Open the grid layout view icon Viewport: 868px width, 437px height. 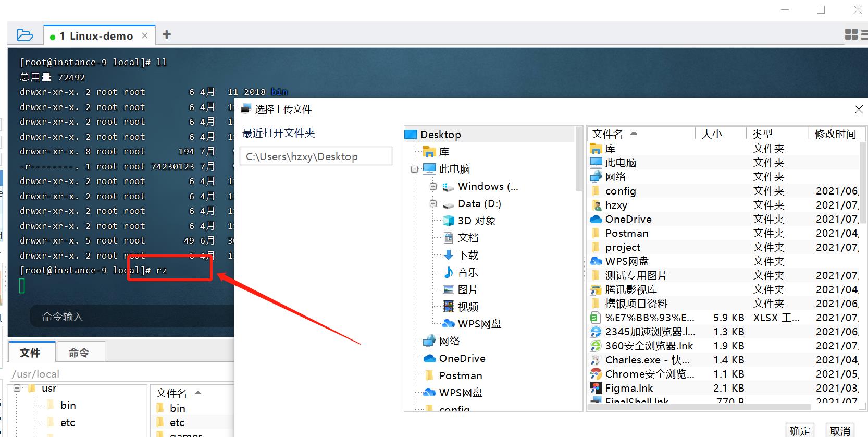point(851,34)
